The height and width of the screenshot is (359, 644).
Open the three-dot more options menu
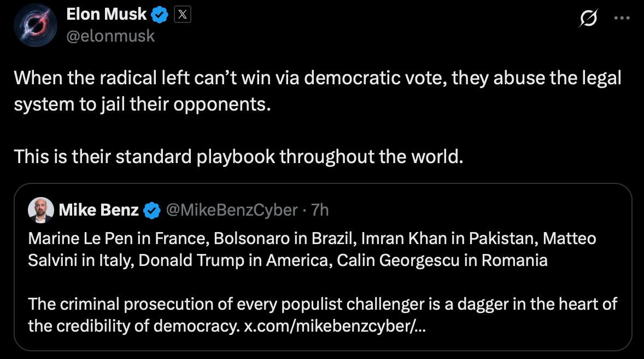(622, 18)
